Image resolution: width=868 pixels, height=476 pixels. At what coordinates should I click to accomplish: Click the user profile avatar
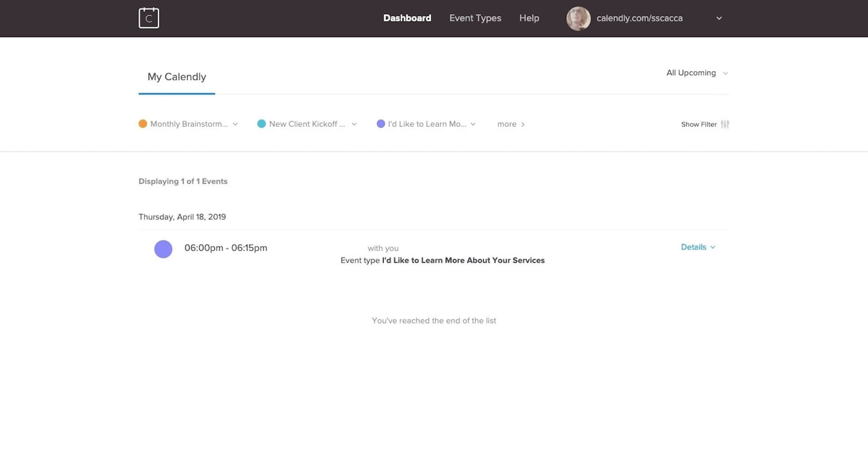578,18
